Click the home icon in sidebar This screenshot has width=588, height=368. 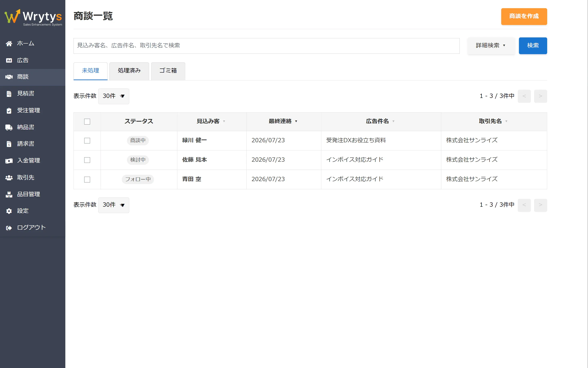[9, 44]
